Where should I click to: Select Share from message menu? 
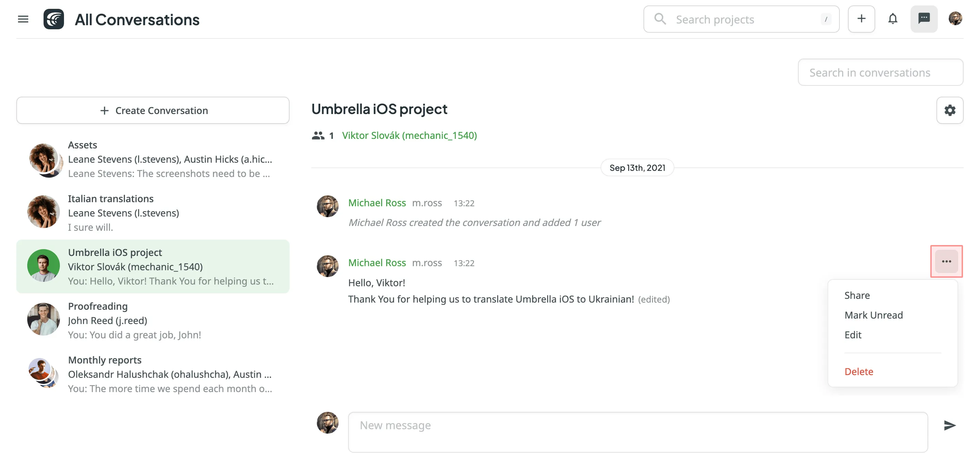point(857,295)
